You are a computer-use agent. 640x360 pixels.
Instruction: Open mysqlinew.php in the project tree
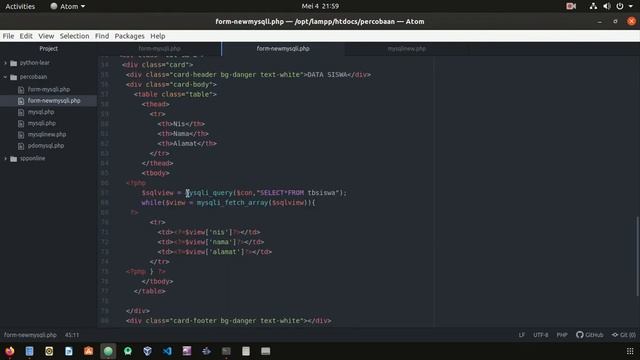click(x=47, y=134)
